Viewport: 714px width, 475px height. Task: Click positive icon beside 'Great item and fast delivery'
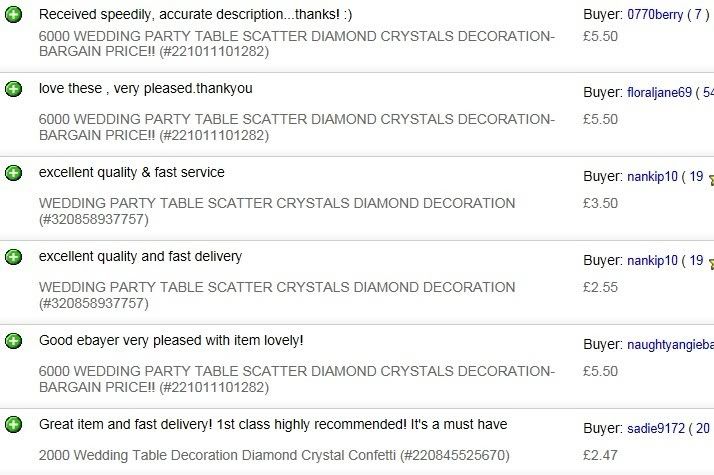13,424
